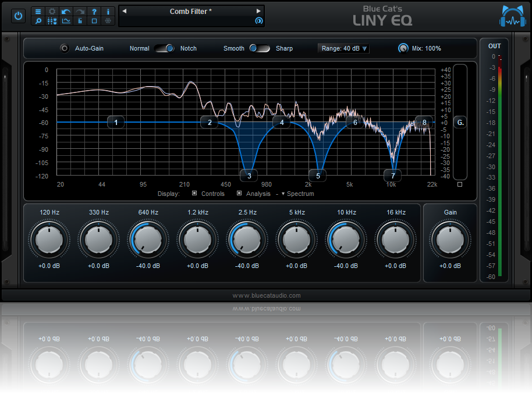Click the magnifier zoom icon

click(38, 21)
